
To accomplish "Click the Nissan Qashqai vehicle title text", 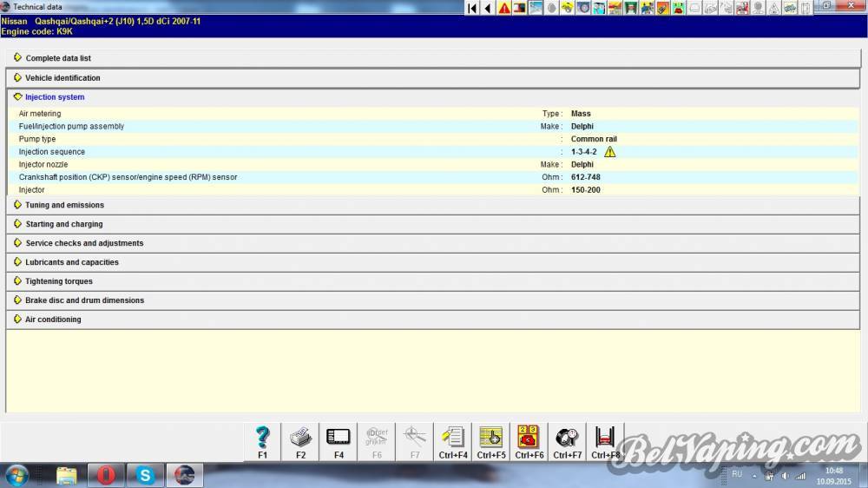I will coord(101,21).
